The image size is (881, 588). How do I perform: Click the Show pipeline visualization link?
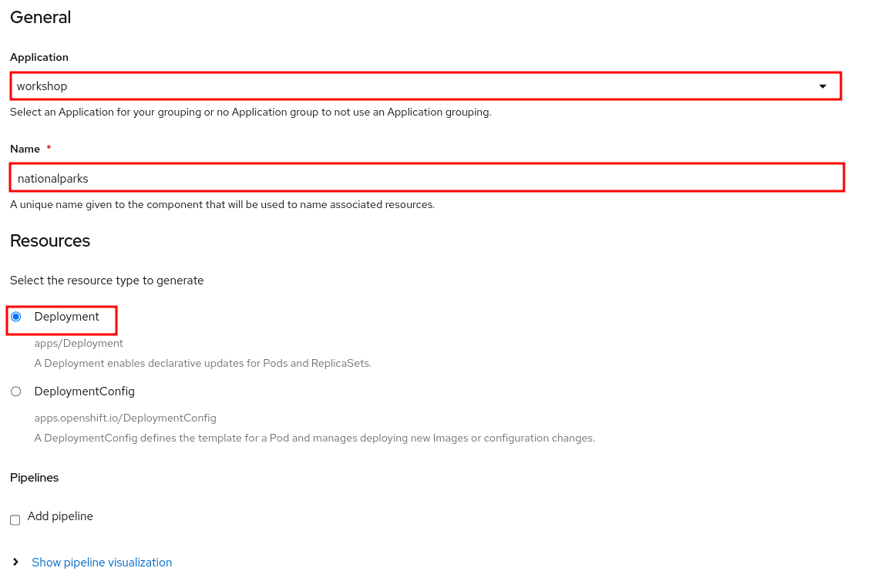pyautogui.click(x=102, y=563)
